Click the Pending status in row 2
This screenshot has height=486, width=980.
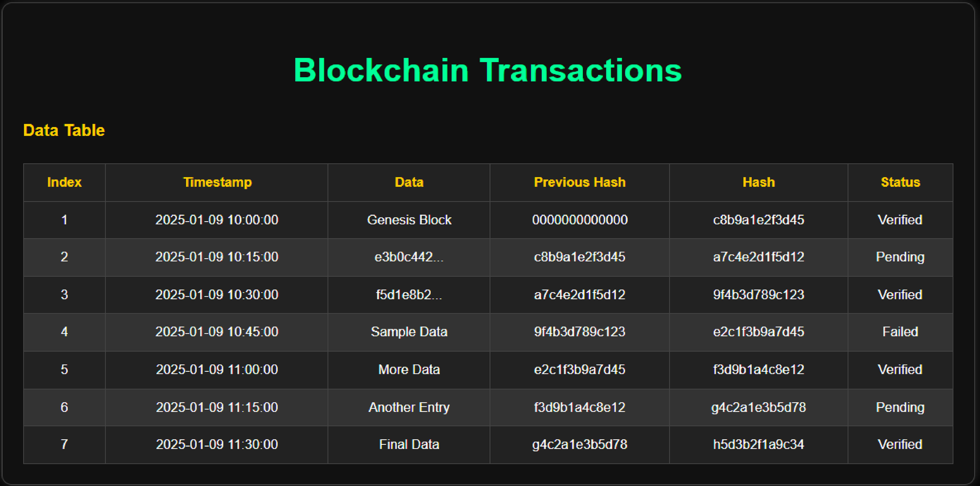900,257
